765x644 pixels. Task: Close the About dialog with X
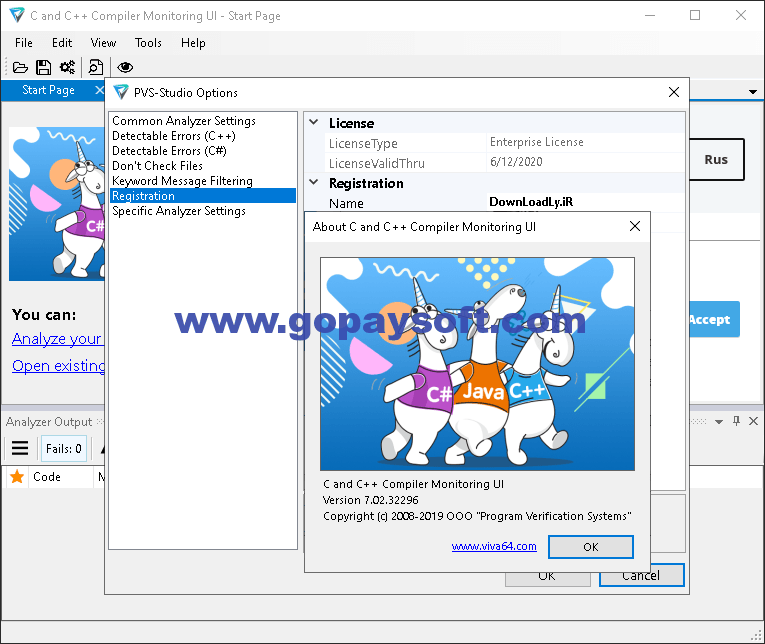[635, 226]
